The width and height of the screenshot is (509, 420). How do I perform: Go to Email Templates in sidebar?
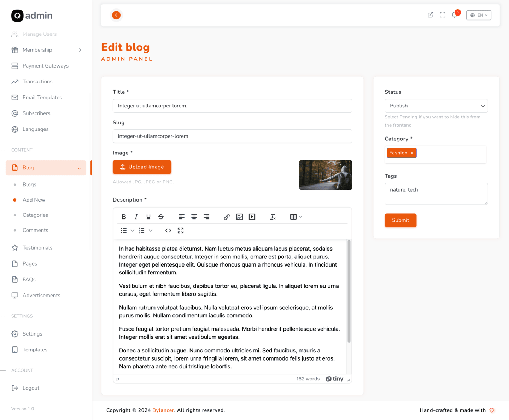pyautogui.click(x=42, y=98)
